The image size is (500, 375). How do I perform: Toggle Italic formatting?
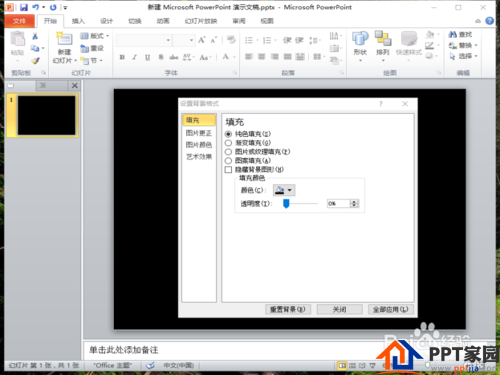coord(135,57)
